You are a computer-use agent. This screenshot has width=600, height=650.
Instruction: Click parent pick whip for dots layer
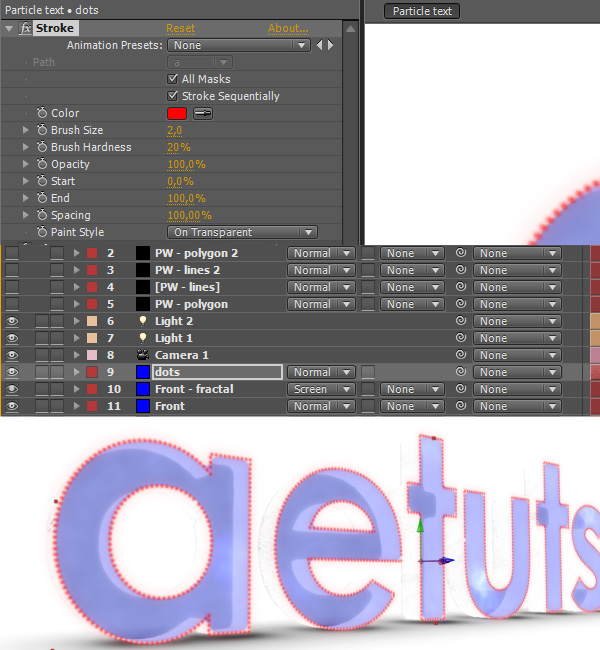click(461, 371)
